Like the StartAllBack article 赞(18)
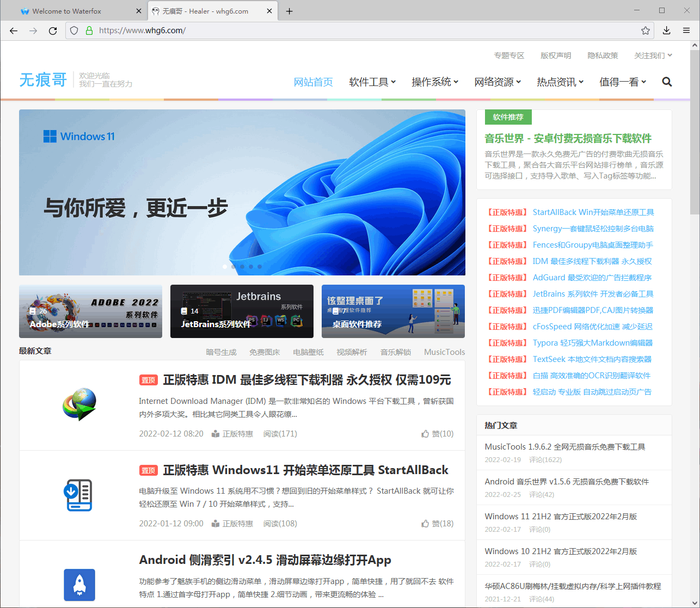The image size is (700, 608). [437, 524]
